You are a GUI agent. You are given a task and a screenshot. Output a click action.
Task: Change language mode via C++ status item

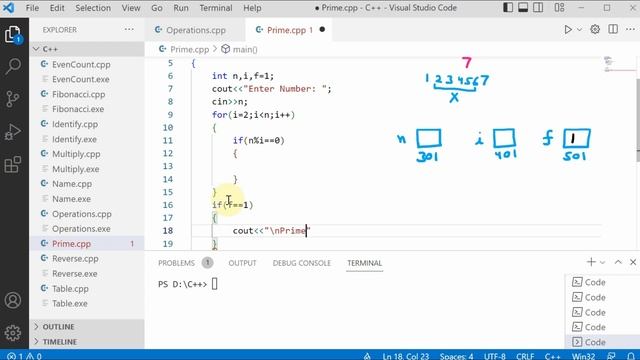pos(552,356)
